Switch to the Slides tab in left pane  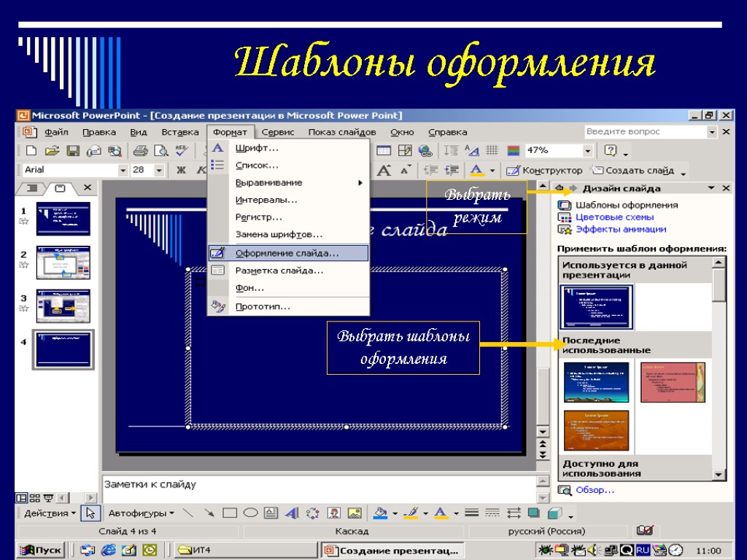[60, 188]
